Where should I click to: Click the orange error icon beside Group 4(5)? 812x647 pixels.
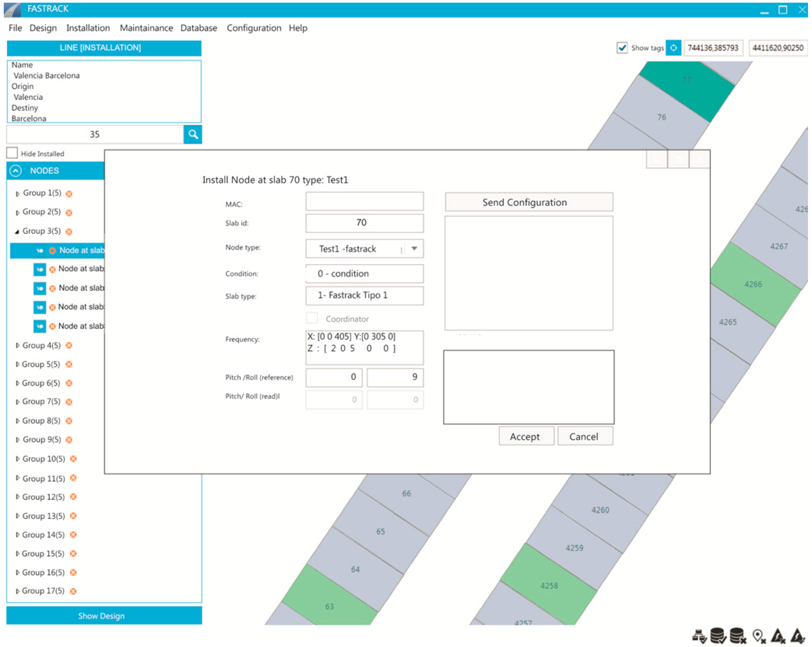click(x=69, y=345)
